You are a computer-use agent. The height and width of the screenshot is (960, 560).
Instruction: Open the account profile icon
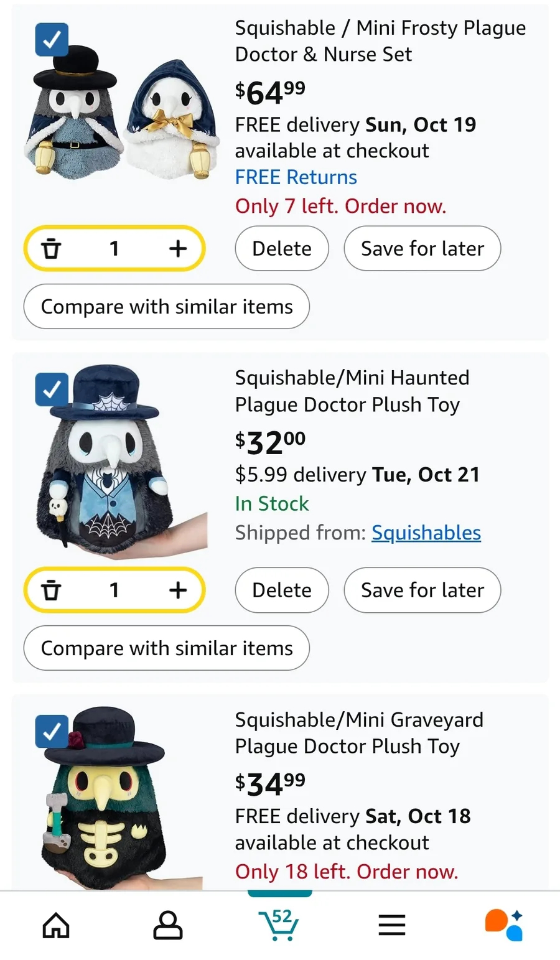(x=167, y=925)
